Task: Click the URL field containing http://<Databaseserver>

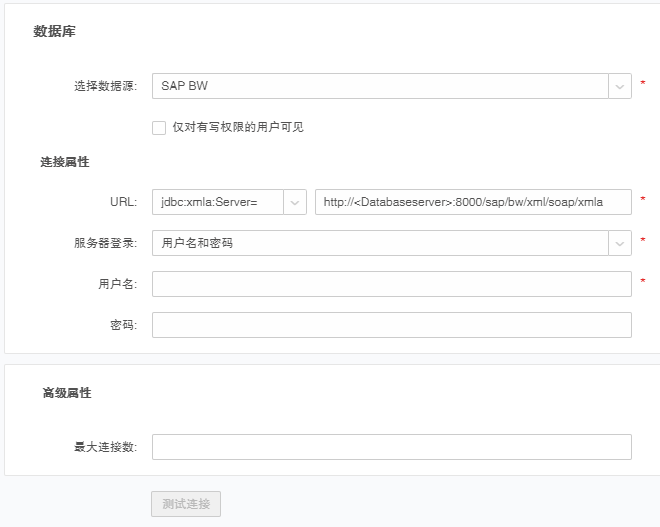Action: 473,202
